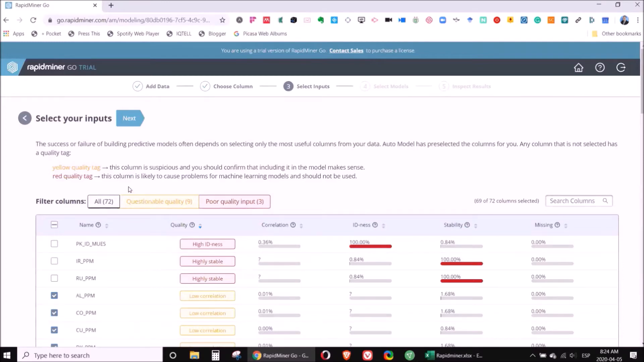Viewport: 644px width, 362px height.
Task: Open Spotify Web Player bookmark
Action: pyautogui.click(x=133, y=34)
